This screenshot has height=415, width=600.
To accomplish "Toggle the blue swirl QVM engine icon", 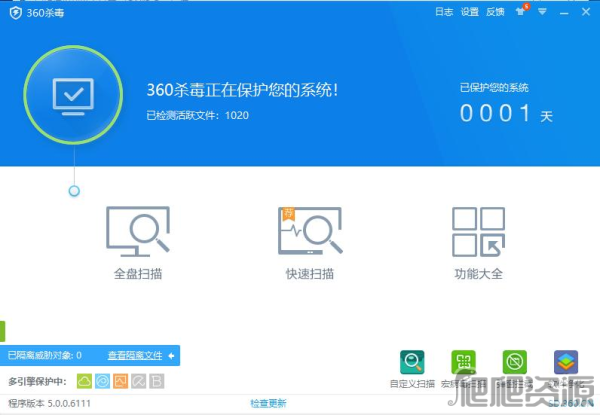I will tap(103, 381).
